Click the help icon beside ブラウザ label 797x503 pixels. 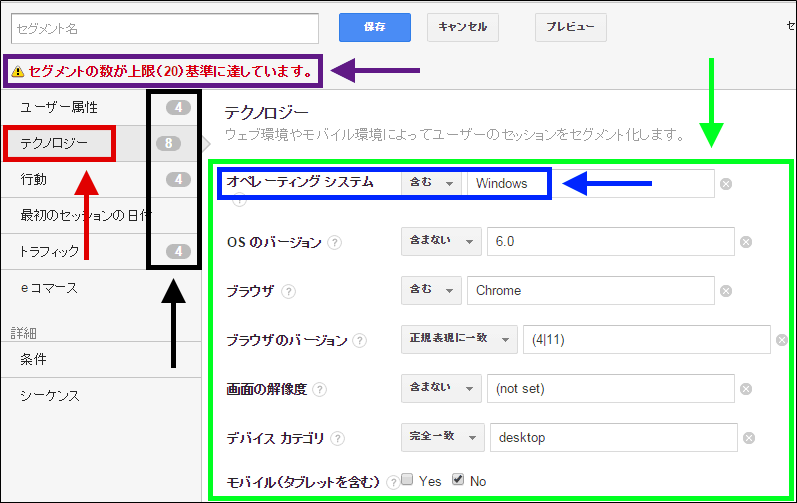[x=288, y=291]
